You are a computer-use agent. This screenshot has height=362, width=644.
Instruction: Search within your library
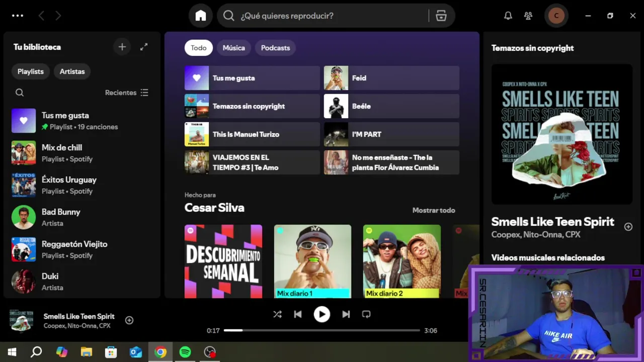point(20,93)
